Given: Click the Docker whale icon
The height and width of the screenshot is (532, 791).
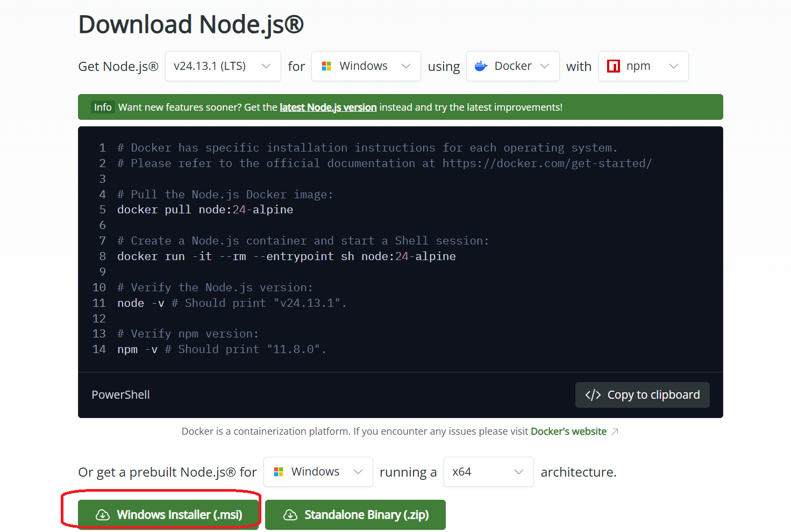Looking at the screenshot, I should [x=481, y=66].
